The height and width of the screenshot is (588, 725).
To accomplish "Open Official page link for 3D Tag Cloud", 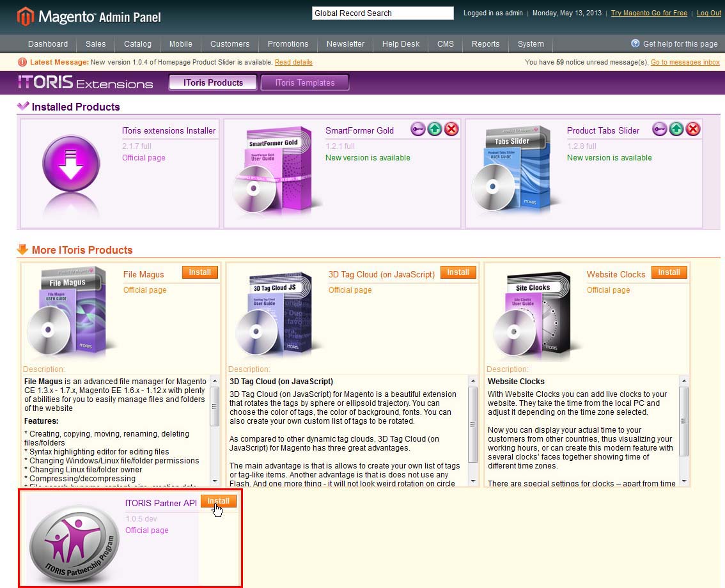I will (x=350, y=290).
